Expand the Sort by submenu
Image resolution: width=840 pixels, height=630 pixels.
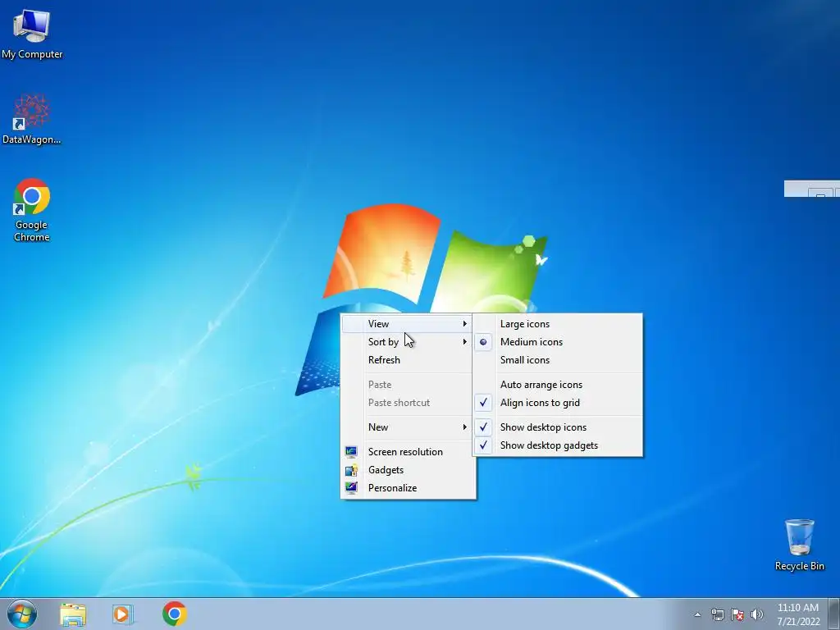(x=408, y=342)
